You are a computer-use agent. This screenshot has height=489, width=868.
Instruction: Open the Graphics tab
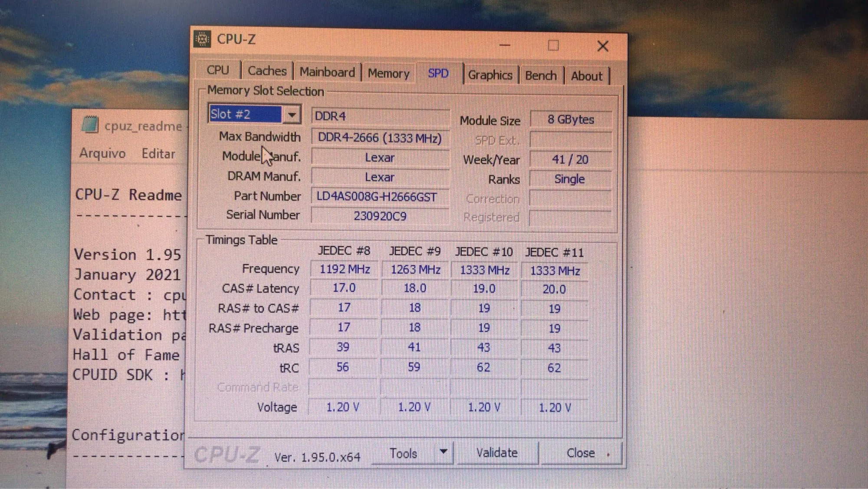(x=490, y=75)
